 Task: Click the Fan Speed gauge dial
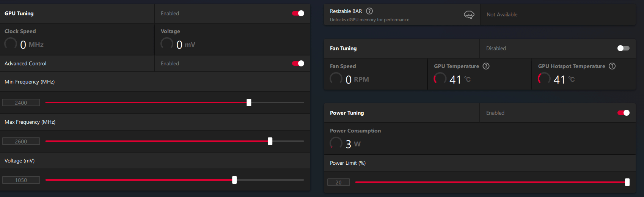click(x=336, y=79)
